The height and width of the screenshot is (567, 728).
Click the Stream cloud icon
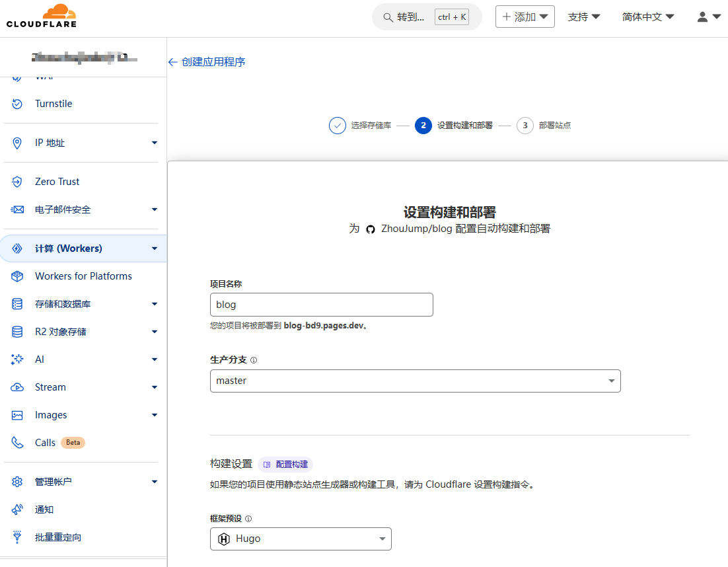coord(18,387)
